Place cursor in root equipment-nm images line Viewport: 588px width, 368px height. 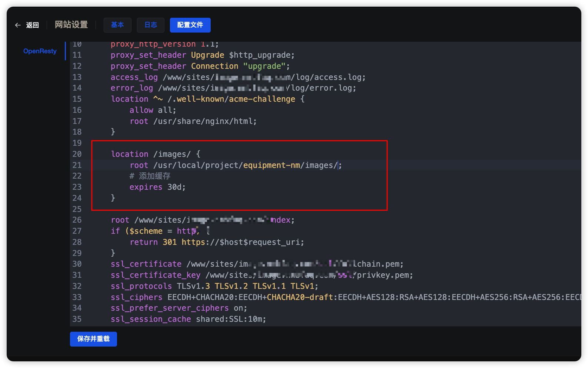(235, 165)
